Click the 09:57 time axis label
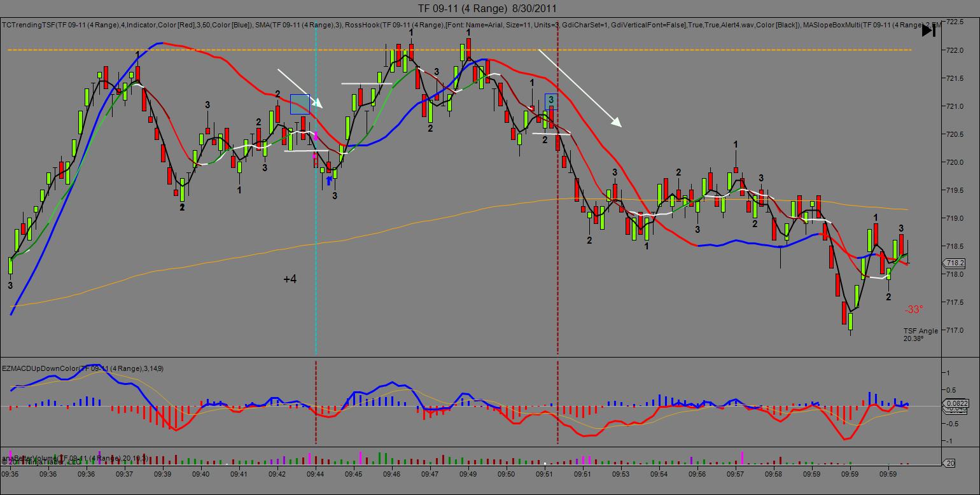 [x=736, y=474]
